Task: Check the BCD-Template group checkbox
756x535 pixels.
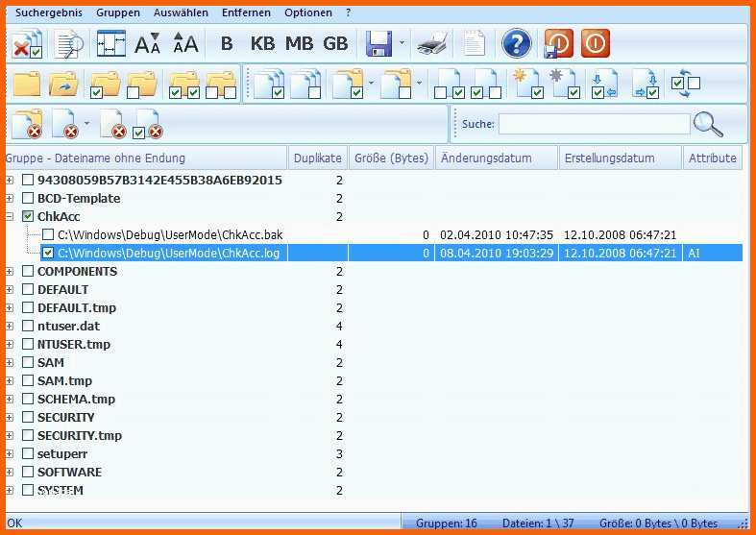Action: 28,198
